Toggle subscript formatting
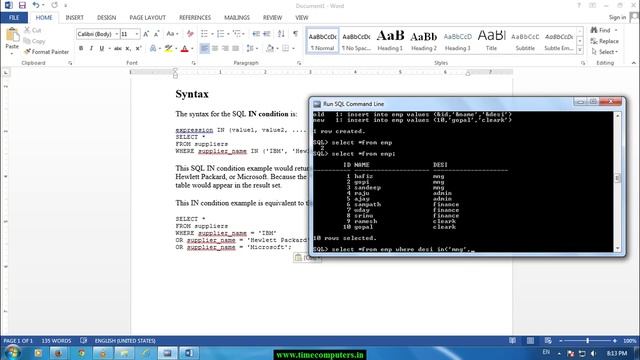 point(128,48)
